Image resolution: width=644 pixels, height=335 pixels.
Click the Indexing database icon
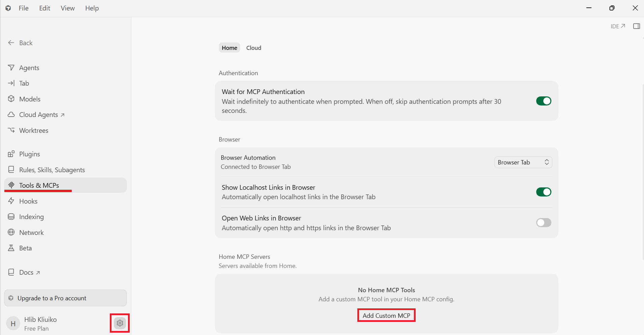[x=11, y=216]
